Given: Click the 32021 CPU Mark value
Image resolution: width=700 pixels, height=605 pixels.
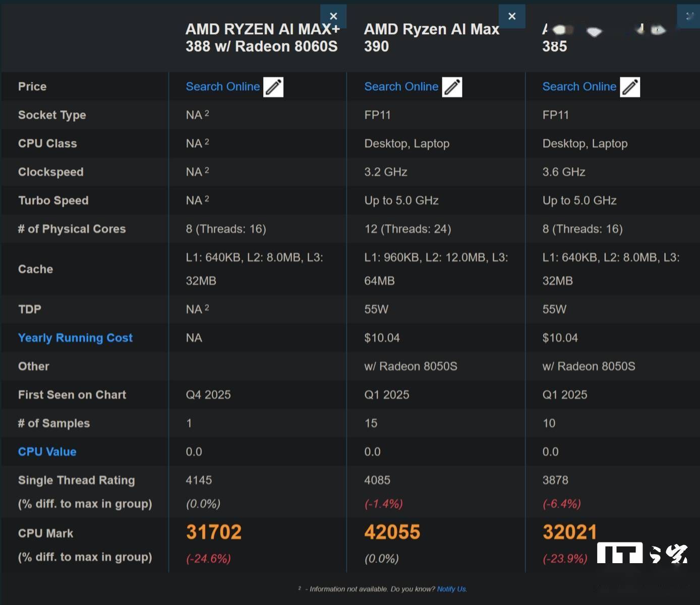Looking at the screenshot, I should click(570, 532).
